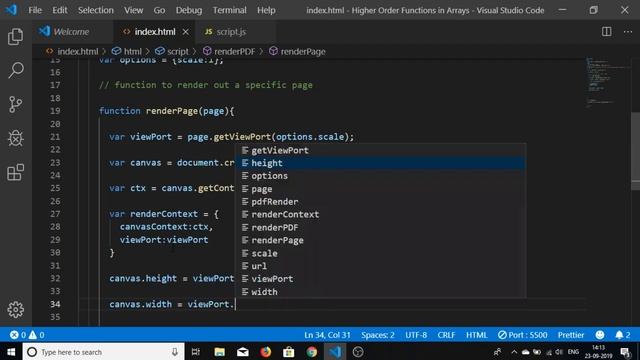Screen dimensions: 640x360
Task: Open Chrome from the taskbar
Action: coord(312,352)
